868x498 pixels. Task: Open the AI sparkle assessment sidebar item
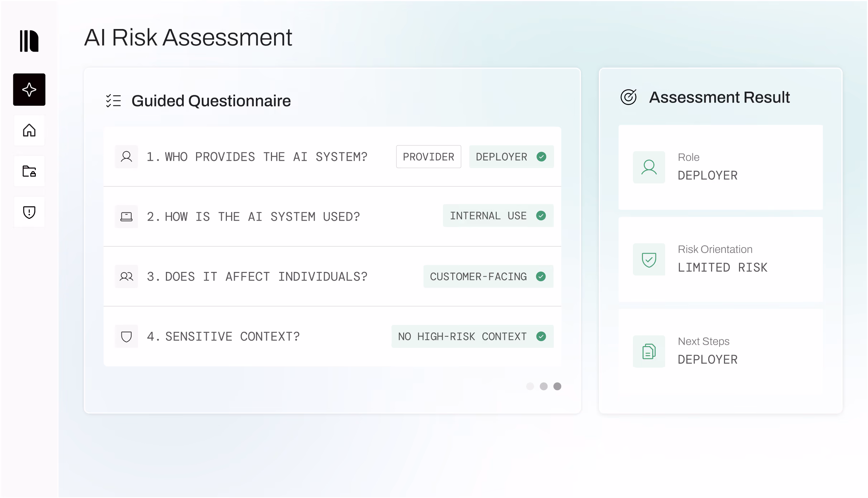click(29, 90)
